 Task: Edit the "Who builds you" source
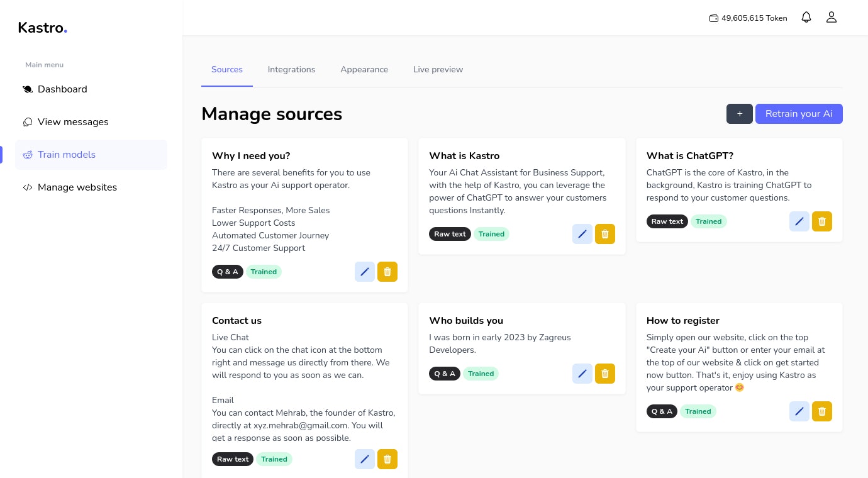click(582, 374)
